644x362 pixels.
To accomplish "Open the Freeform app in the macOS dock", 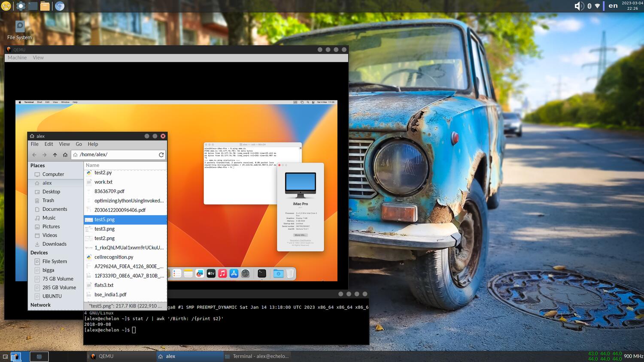I will click(200, 274).
